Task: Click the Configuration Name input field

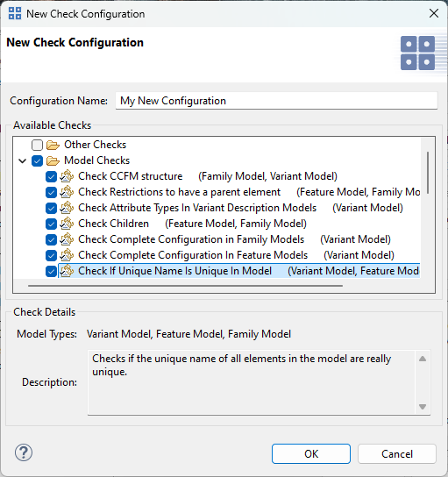Action: (276, 101)
